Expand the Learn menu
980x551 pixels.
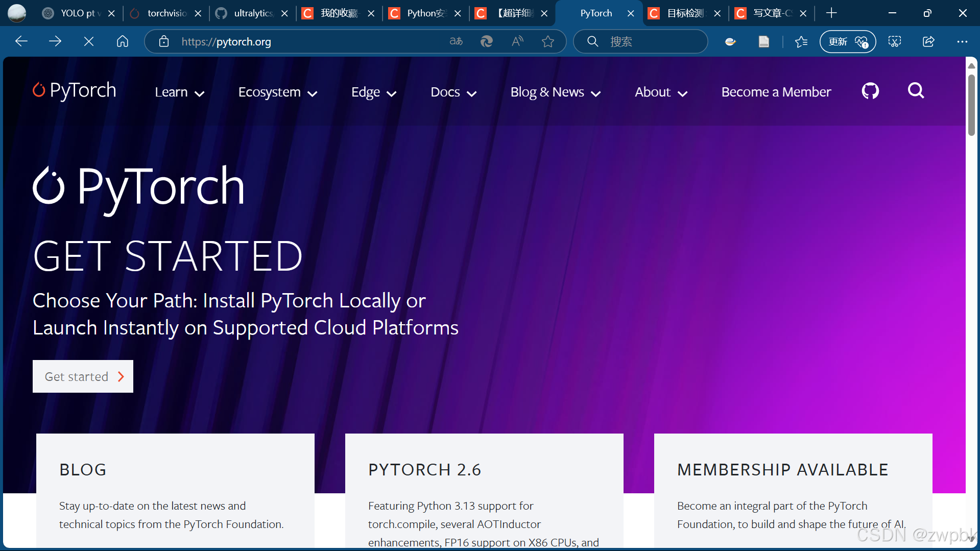(180, 92)
